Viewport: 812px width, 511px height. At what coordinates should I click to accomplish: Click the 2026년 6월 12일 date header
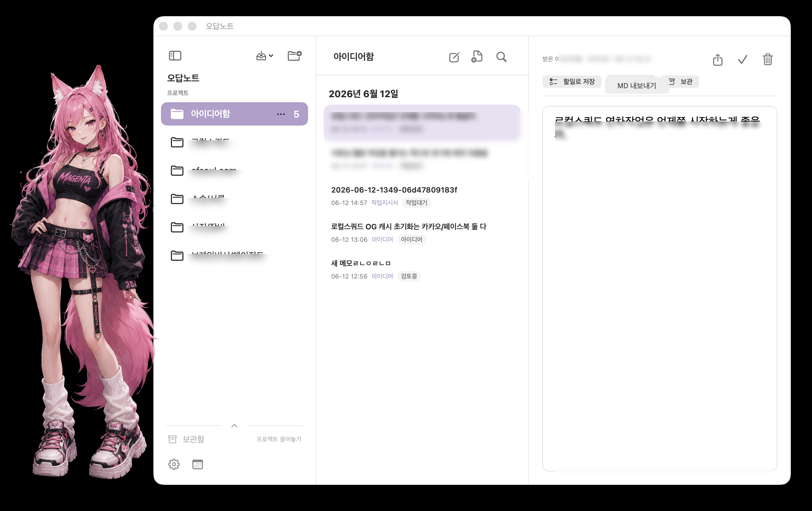click(x=363, y=94)
